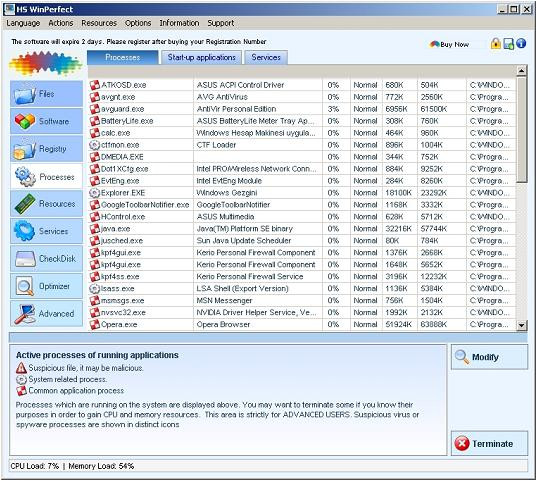536x481 pixels.
Task: Click the scrollbar up arrow
Action: [521, 71]
